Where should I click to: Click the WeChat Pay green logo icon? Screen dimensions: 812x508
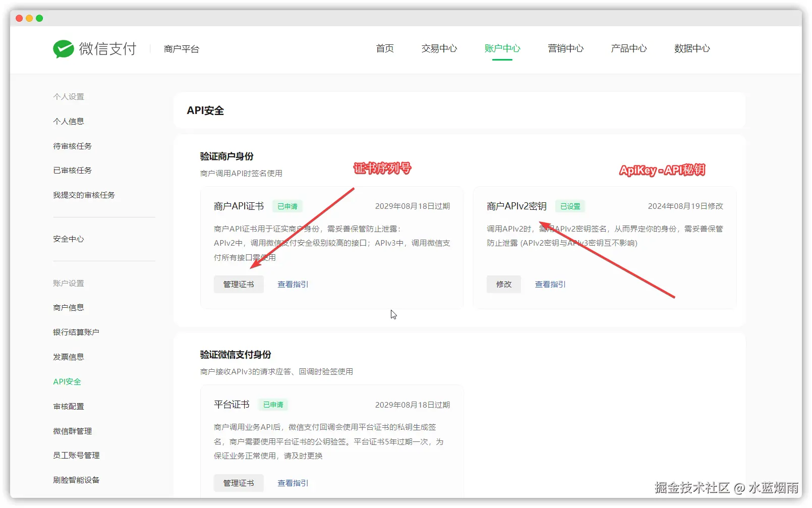[x=64, y=49]
